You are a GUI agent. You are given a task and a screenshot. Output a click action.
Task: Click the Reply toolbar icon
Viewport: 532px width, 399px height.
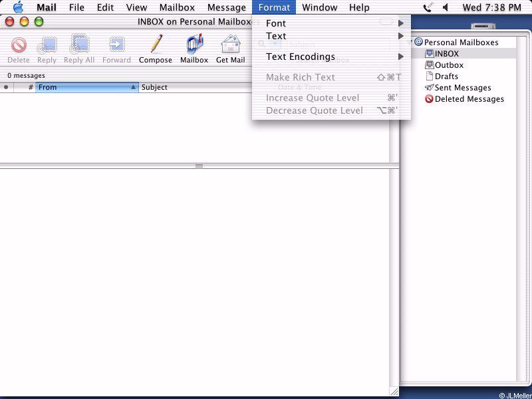[47, 45]
